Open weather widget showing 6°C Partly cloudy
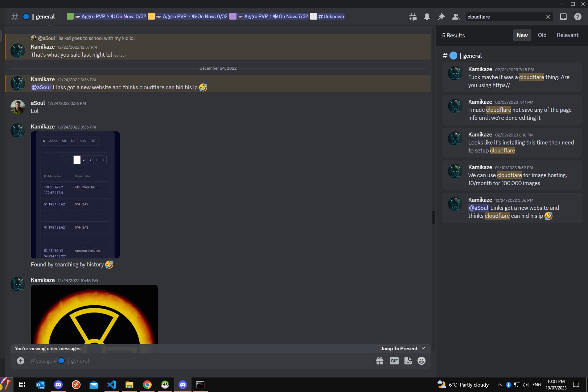The image size is (588, 392). pos(463,385)
